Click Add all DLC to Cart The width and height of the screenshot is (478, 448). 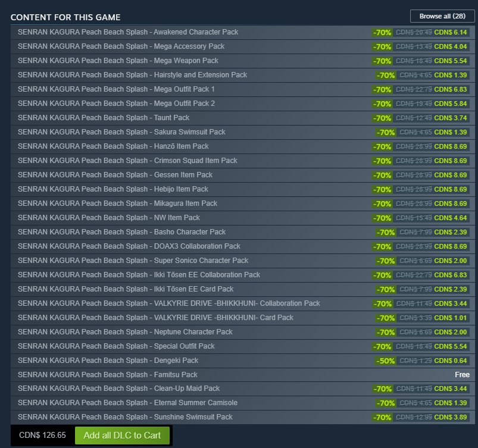point(122,435)
